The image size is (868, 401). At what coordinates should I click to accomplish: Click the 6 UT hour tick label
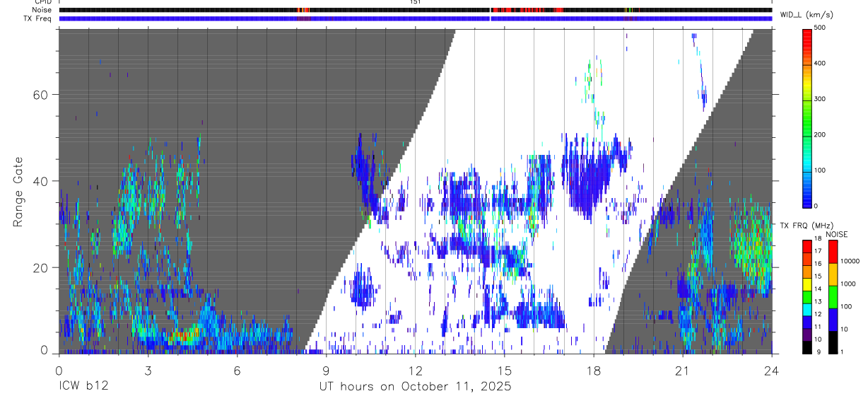click(x=237, y=370)
